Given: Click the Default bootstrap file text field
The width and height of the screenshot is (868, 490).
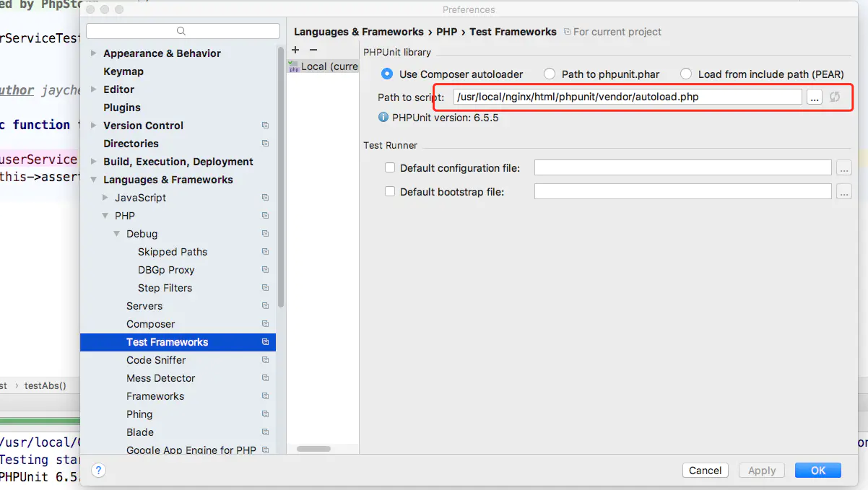Looking at the screenshot, I should [683, 192].
